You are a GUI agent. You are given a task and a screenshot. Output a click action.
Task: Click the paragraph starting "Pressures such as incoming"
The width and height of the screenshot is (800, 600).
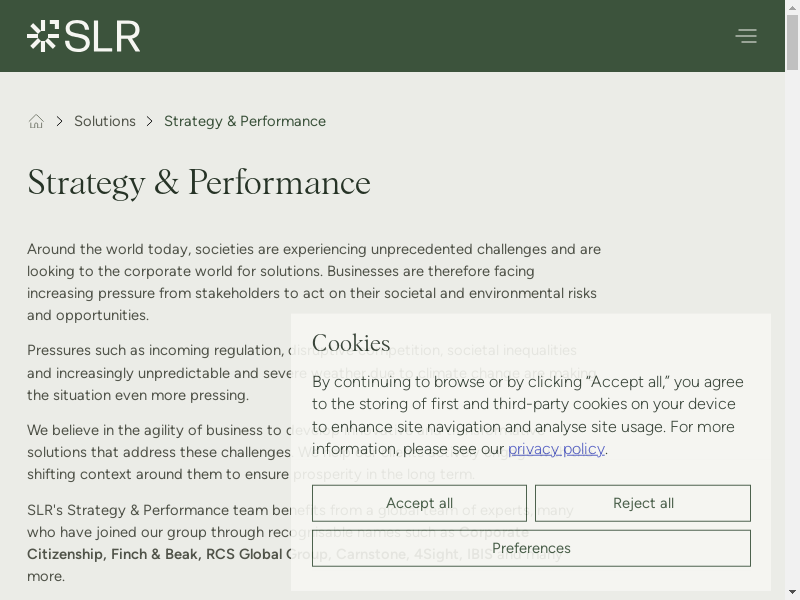pyautogui.click(x=160, y=372)
